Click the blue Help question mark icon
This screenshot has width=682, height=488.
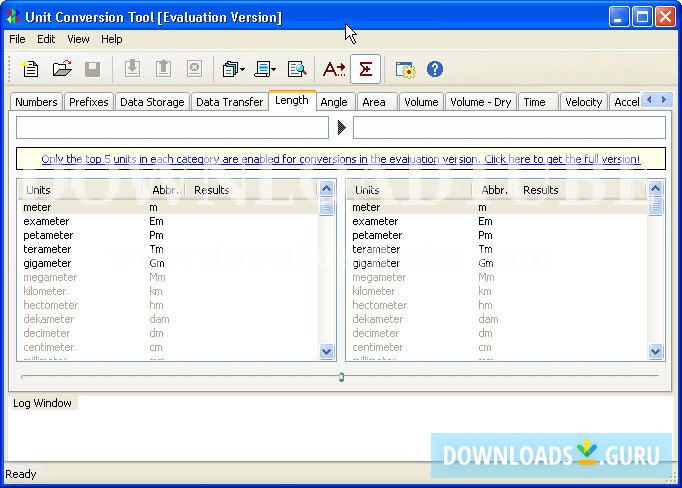[435, 69]
